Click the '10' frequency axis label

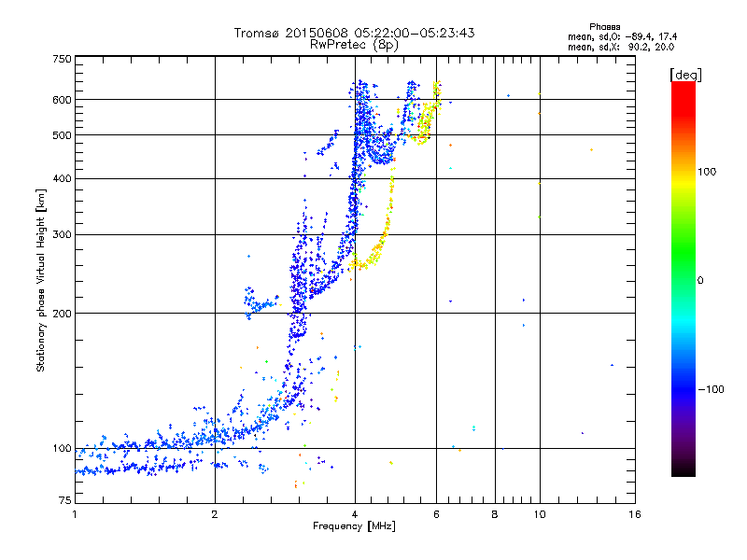coord(540,514)
